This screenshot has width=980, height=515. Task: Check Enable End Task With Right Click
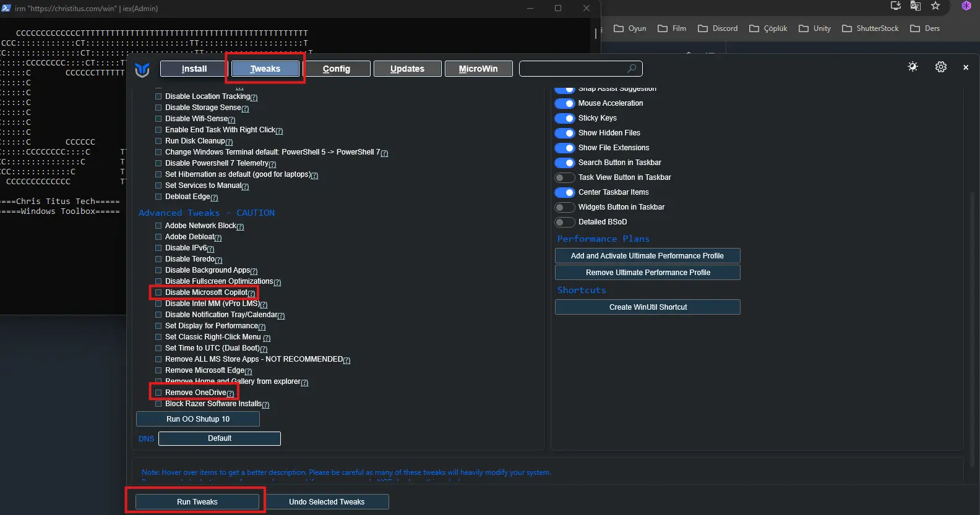tap(158, 130)
